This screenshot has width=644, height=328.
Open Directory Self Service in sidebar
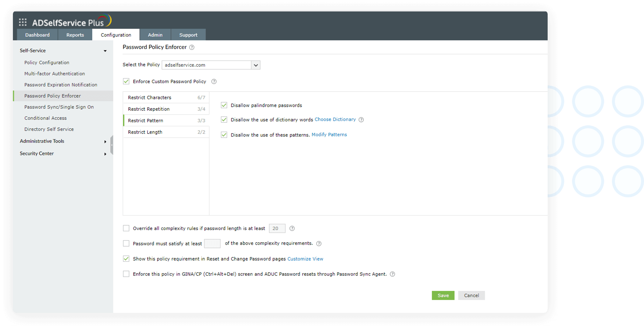49,129
